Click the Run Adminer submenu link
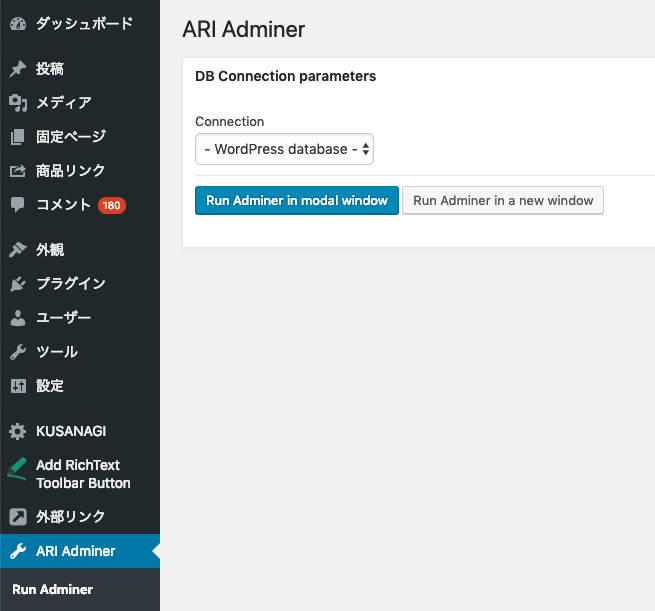Image resolution: width=655 pixels, height=611 pixels. tap(53, 589)
